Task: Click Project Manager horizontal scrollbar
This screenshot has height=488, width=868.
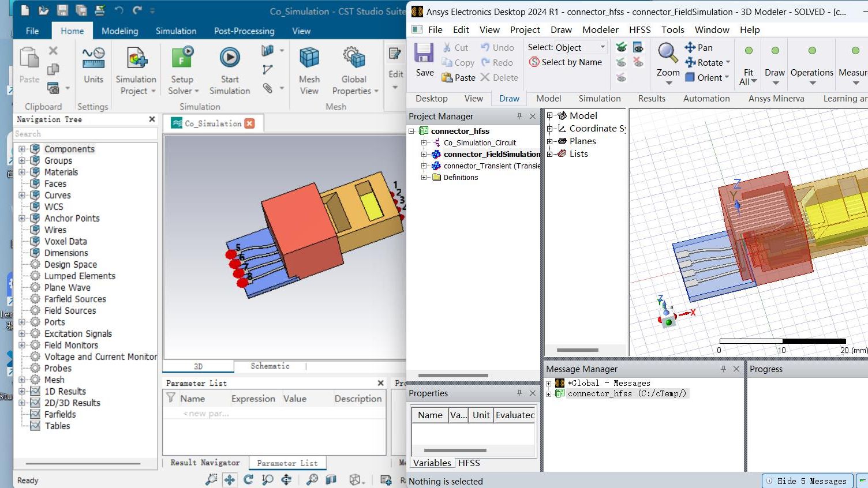Action: 454,375
